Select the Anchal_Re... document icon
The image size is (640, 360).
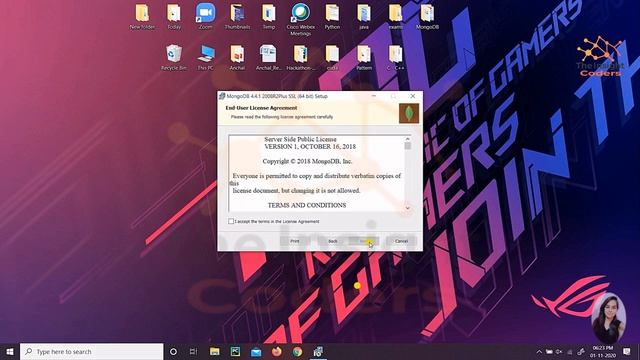269,58
